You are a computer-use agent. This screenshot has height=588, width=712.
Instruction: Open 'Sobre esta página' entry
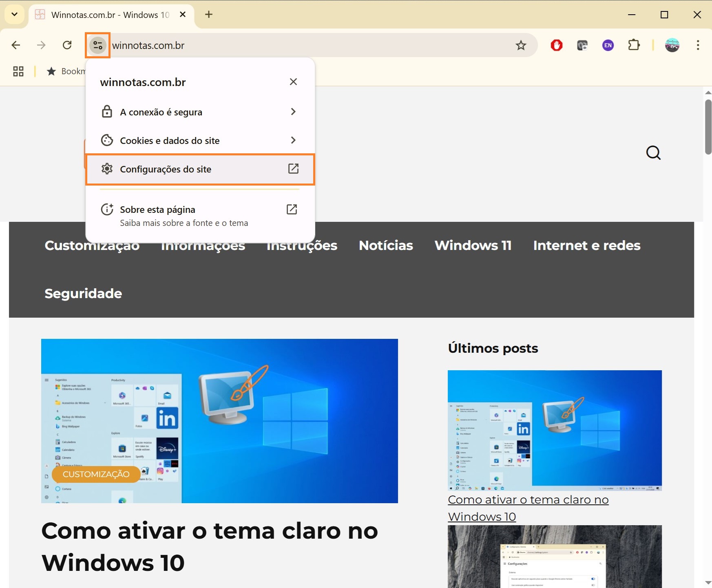(200, 216)
